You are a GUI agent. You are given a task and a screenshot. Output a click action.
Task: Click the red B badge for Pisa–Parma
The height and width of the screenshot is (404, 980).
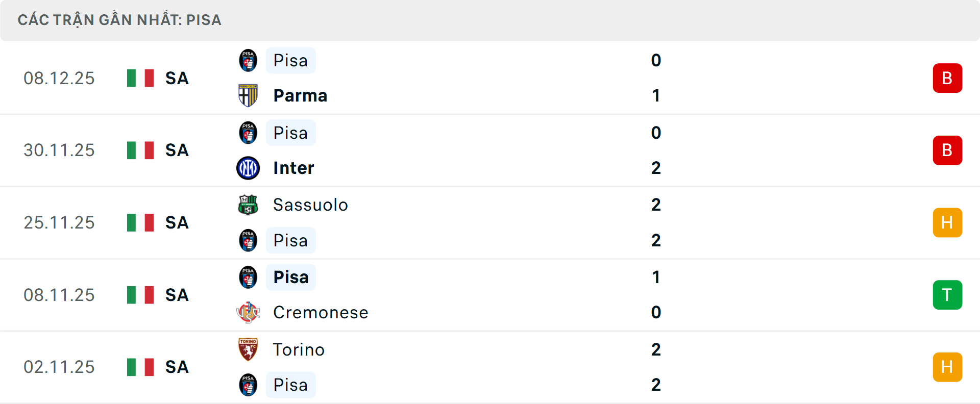point(947,78)
